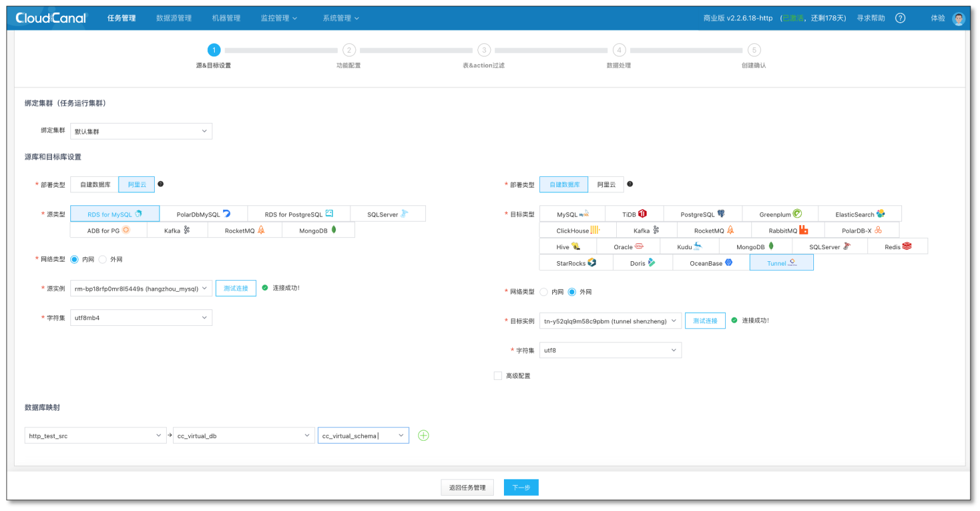Click the CloudCanal logo
This screenshot has height=511, width=980.
click(x=51, y=18)
